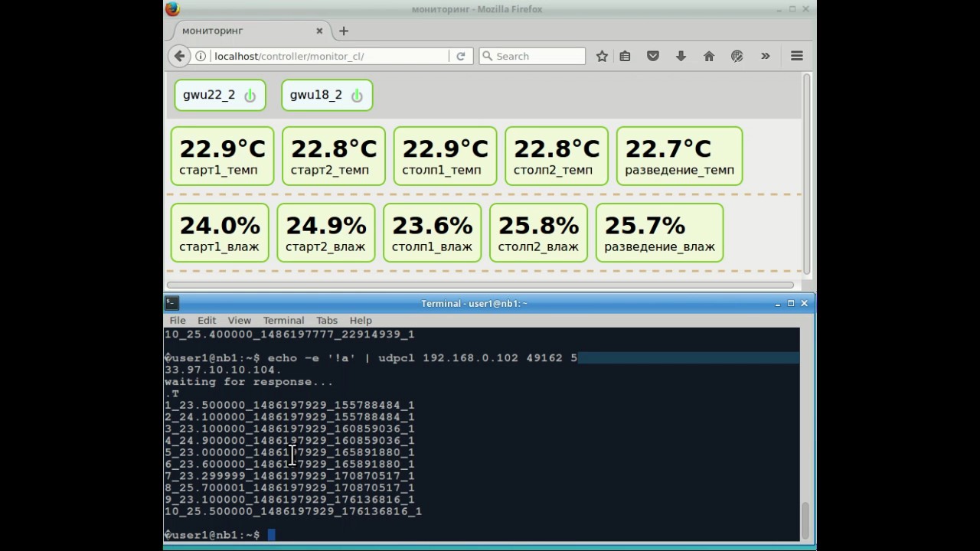Image resolution: width=980 pixels, height=551 pixels.
Task: Click the Firefox logo in title bar
Action: click(x=172, y=9)
